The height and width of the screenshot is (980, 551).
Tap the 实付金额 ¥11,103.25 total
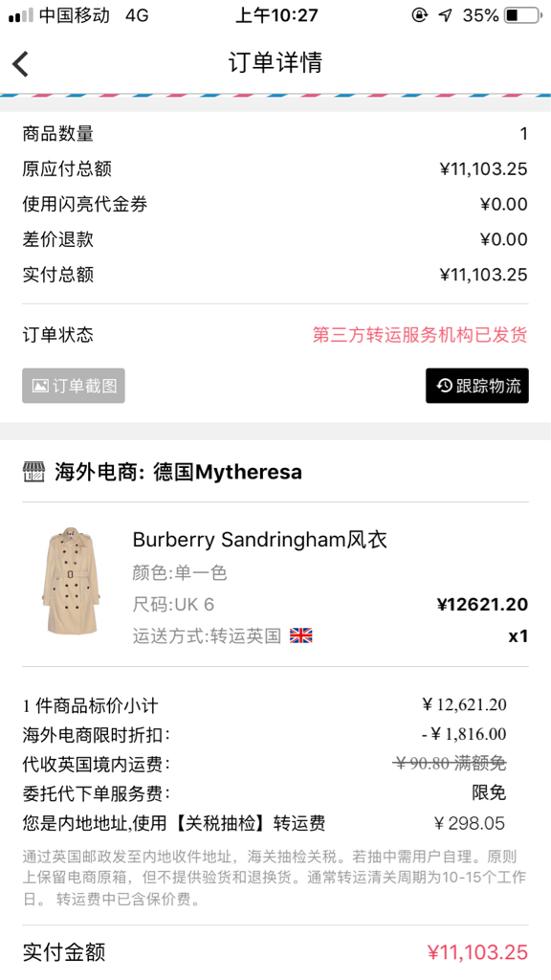pyautogui.click(x=275, y=952)
